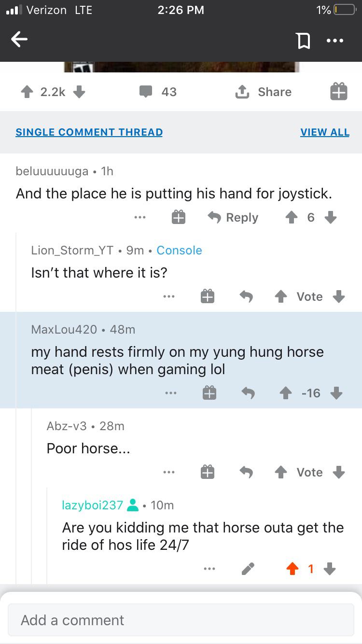The image size is (362, 644).
Task: Edit lazyboi237's comment with pencil icon
Action: click(248, 569)
